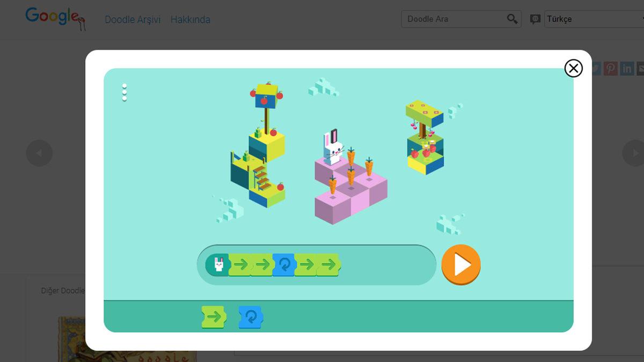644x362 pixels.
Task: Click the first arrow block in the program bar
Action: [243, 264]
